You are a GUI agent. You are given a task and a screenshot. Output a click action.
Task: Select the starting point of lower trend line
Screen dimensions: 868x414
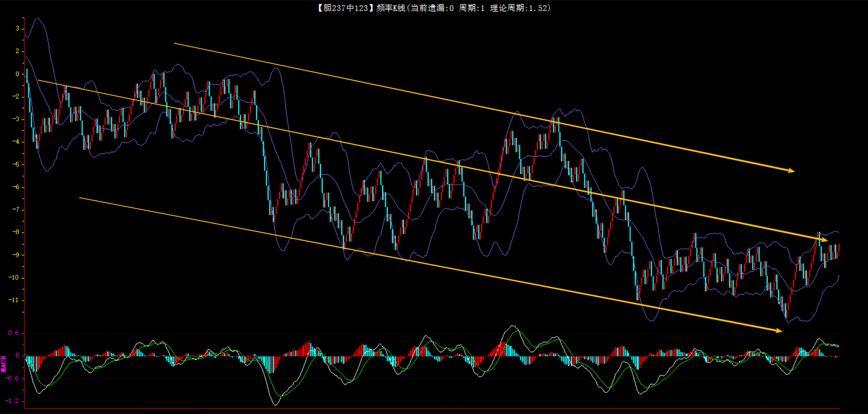(x=80, y=198)
